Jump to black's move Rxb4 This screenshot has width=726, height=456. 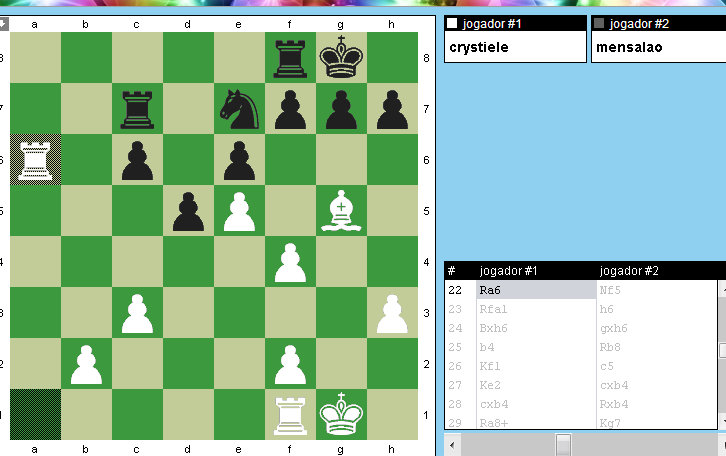point(613,404)
